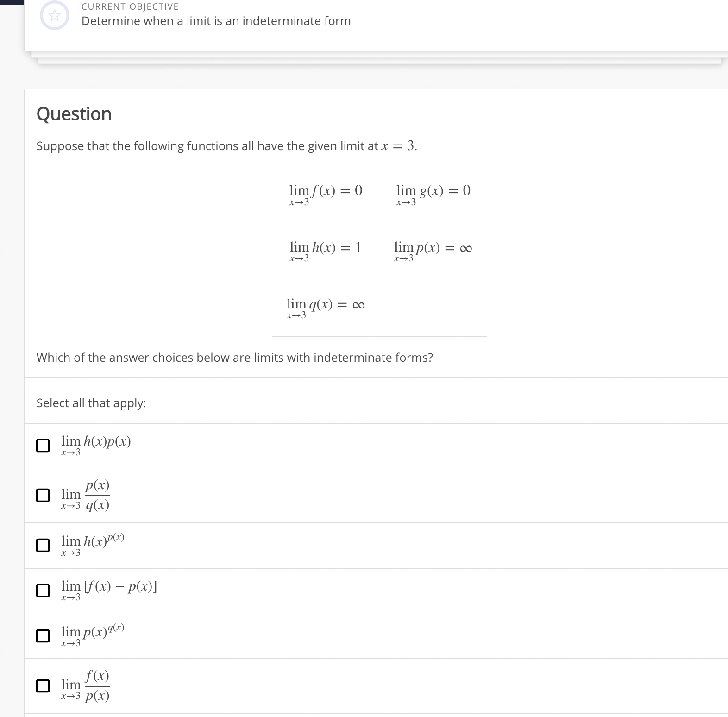Click the star objective badge icon
The height and width of the screenshot is (717, 728).
tap(54, 15)
